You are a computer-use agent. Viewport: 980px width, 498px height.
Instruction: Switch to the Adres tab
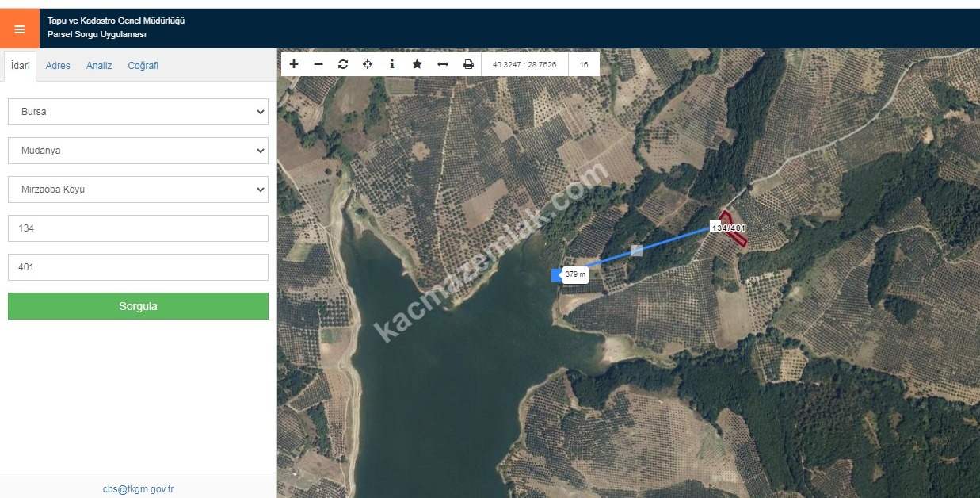point(58,66)
